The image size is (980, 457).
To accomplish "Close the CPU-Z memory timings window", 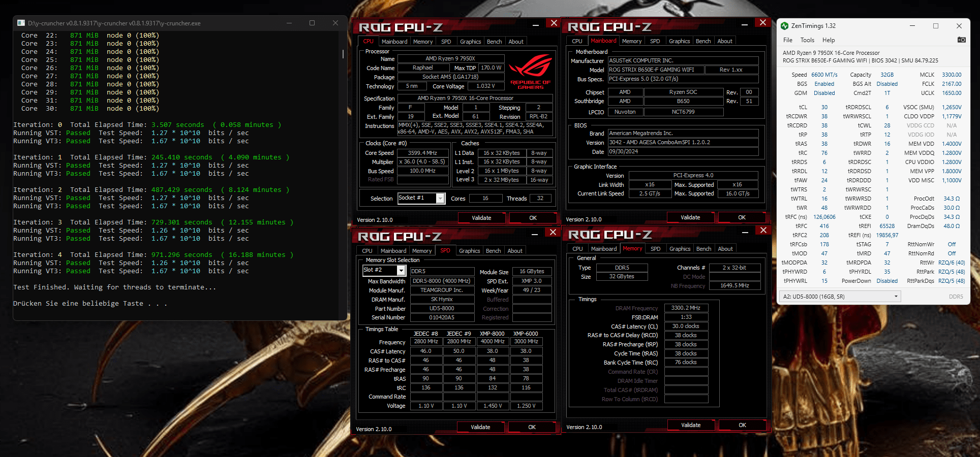I will click(x=763, y=230).
